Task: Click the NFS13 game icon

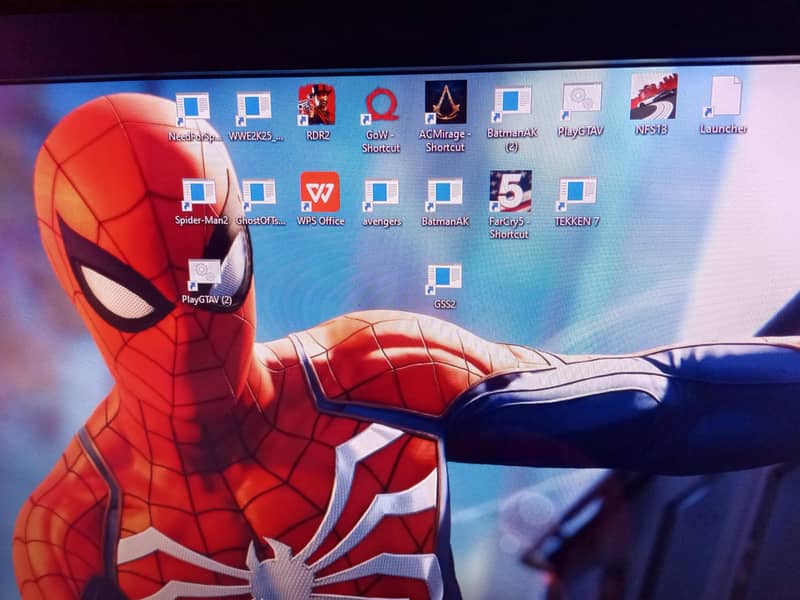Action: pyautogui.click(x=651, y=97)
